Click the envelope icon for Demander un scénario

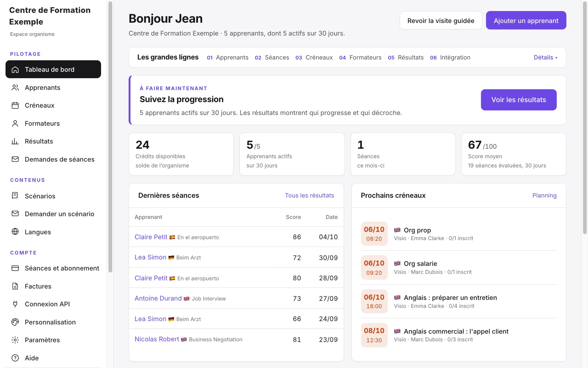15,213
